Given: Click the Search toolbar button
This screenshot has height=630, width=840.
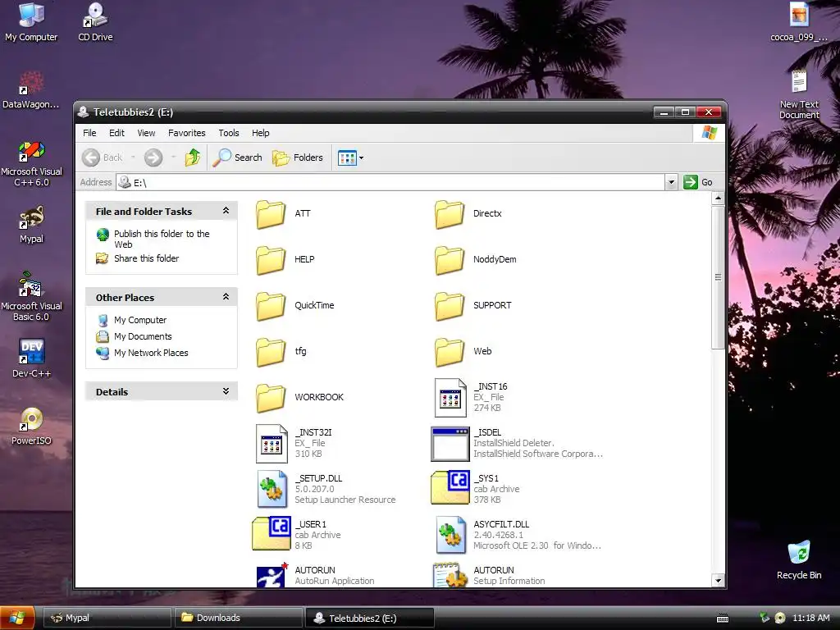Looking at the screenshot, I should pos(237,157).
